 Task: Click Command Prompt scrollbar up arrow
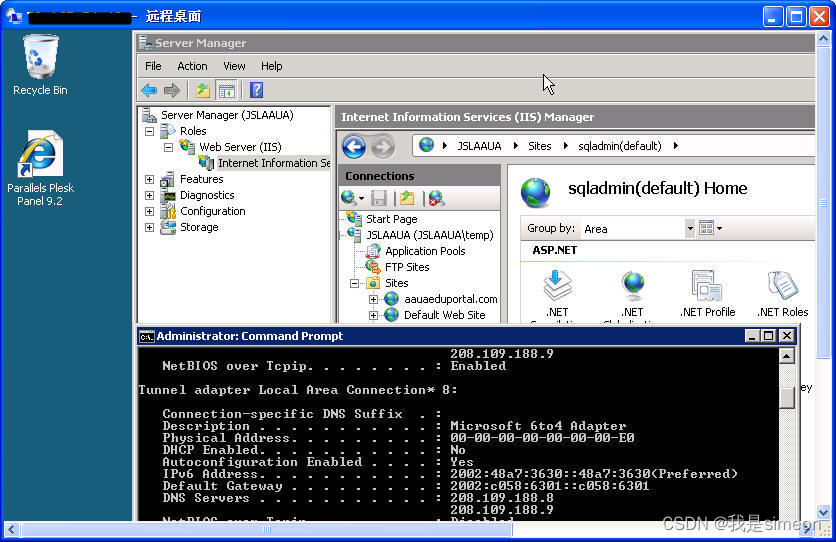pyautogui.click(x=787, y=355)
